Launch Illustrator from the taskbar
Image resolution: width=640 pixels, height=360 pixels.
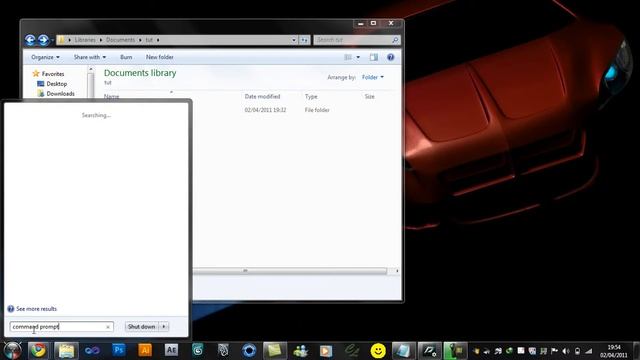click(x=145, y=350)
